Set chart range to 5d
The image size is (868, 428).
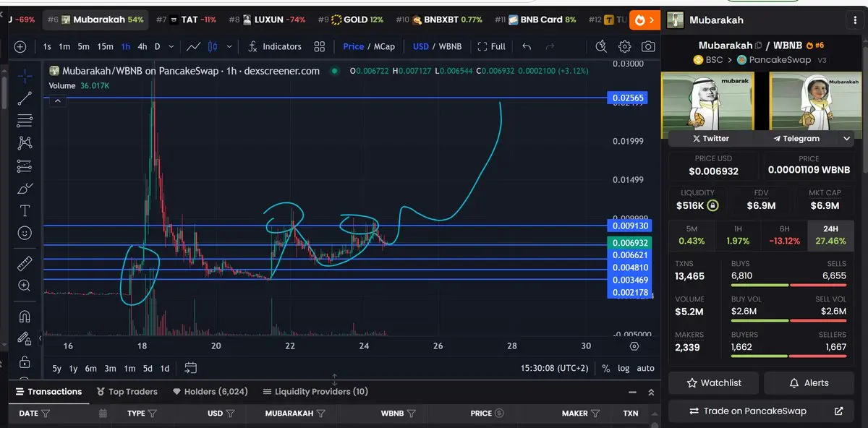pos(148,368)
